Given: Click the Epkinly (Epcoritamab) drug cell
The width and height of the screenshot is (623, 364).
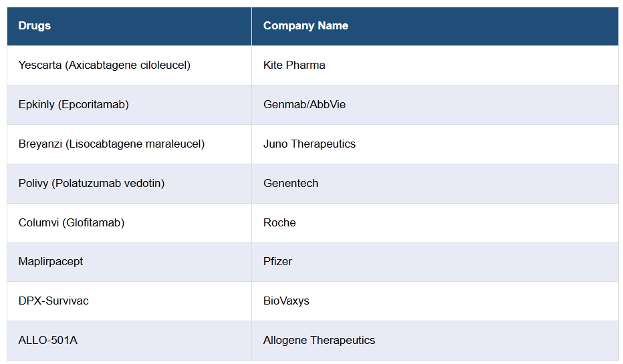Looking at the screenshot, I should tap(74, 105).
